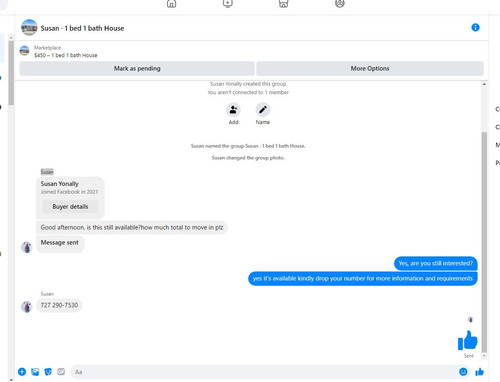Screen dimensions: 500x382
Task: Click the large sent thumbs-up sticker
Action: click(467, 340)
